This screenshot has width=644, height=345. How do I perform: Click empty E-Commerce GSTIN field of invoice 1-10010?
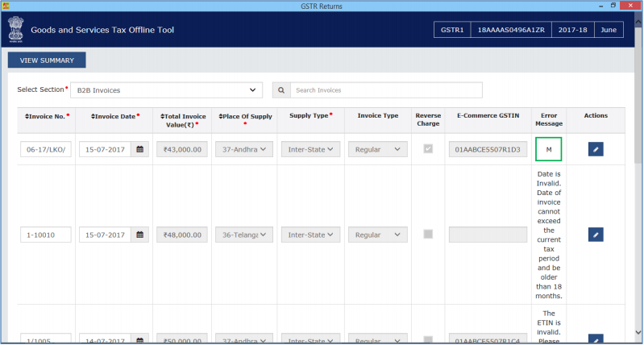pyautogui.click(x=488, y=235)
